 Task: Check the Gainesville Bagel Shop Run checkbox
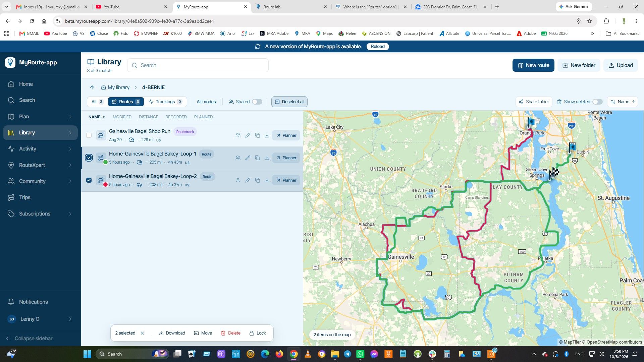coord(89,135)
